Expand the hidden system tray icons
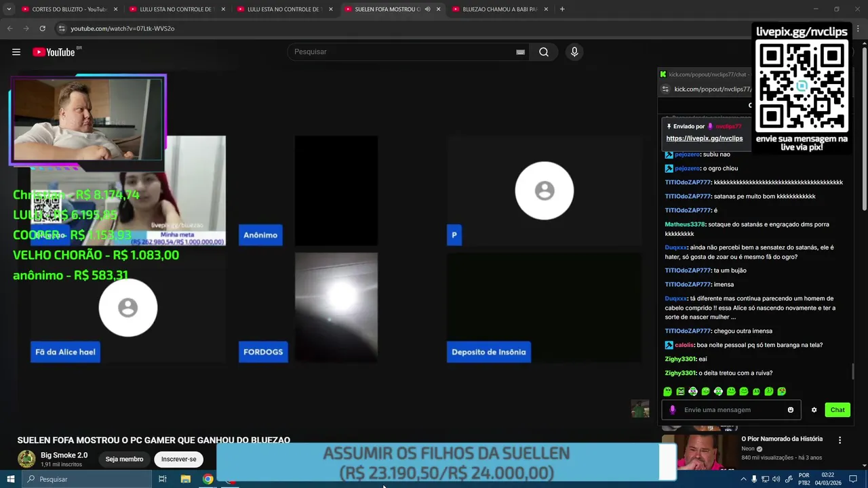This screenshot has height=488, width=868. pyautogui.click(x=744, y=479)
